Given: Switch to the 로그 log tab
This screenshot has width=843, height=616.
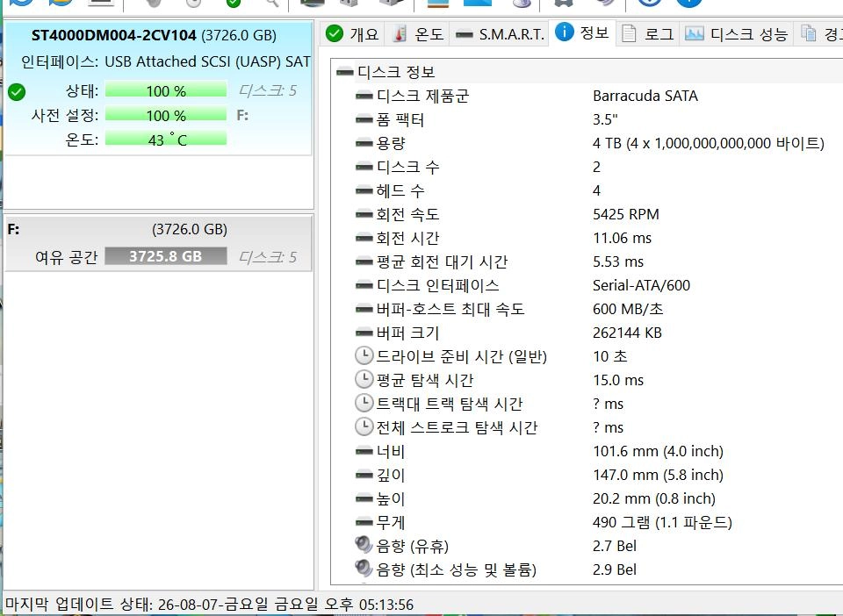Looking at the screenshot, I should coord(647,34).
